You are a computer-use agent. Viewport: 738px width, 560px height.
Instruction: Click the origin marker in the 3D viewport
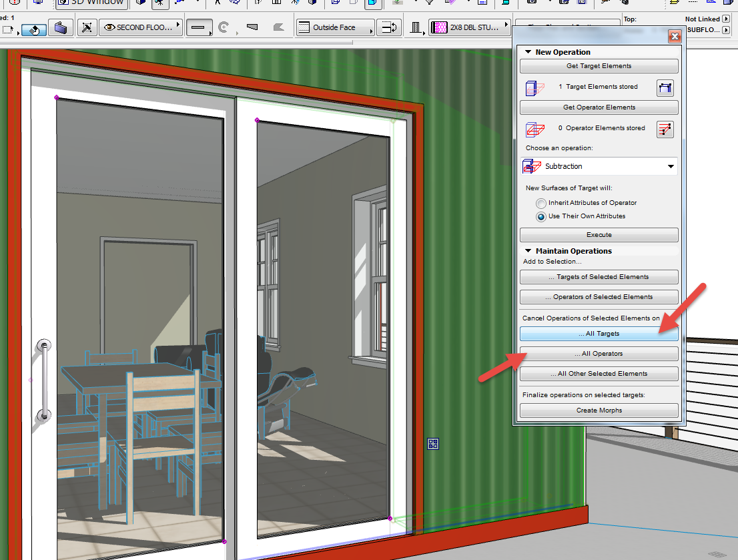[x=432, y=443]
